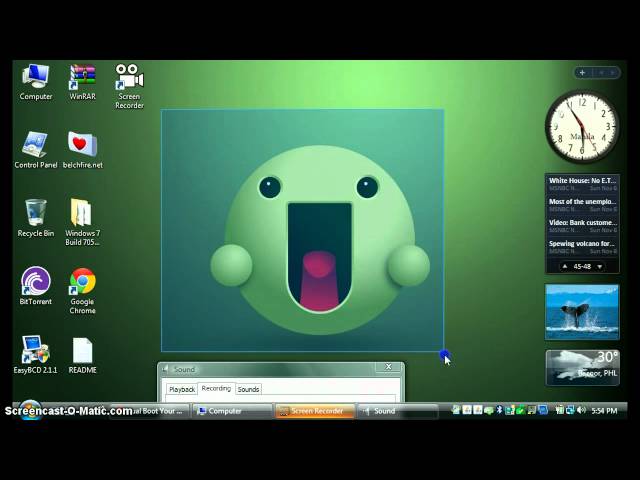Activate the Sound taskbar button
The image size is (640, 480).
point(398,411)
